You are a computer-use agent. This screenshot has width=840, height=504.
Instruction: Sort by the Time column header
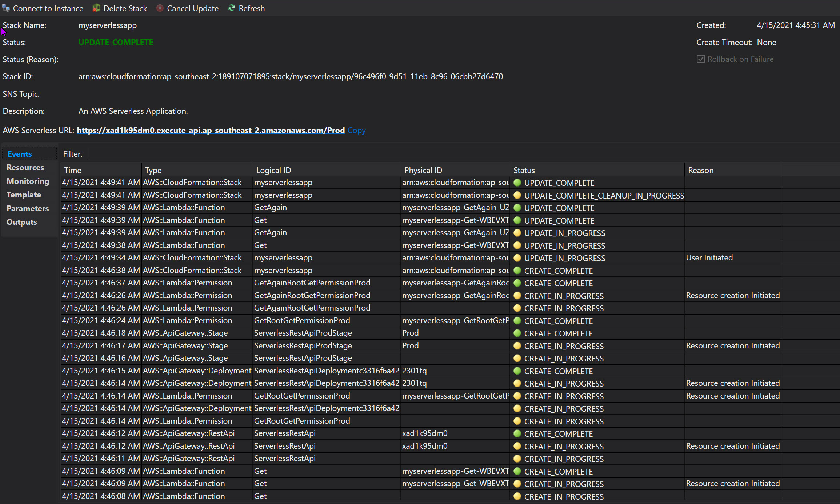(x=101, y=170)
